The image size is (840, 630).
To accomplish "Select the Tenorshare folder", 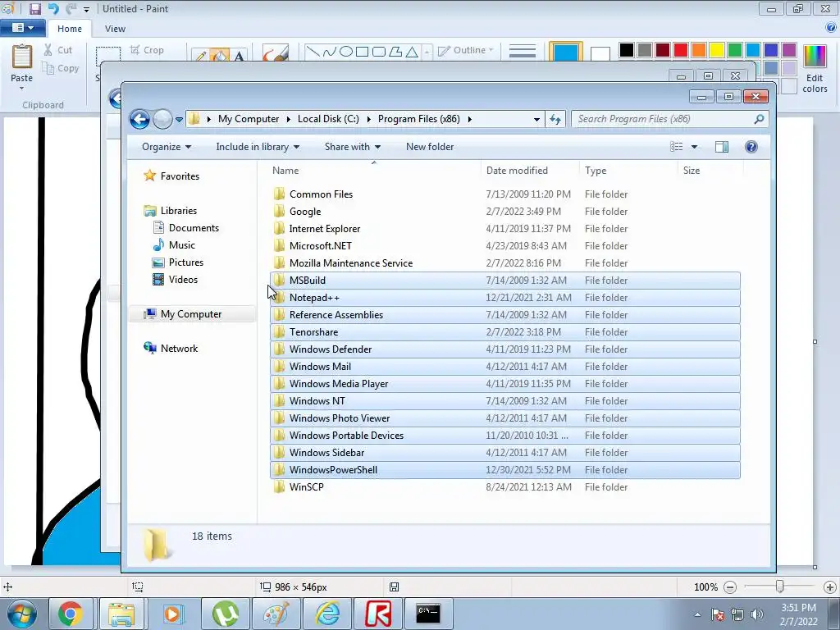I will tap(505, 331).
